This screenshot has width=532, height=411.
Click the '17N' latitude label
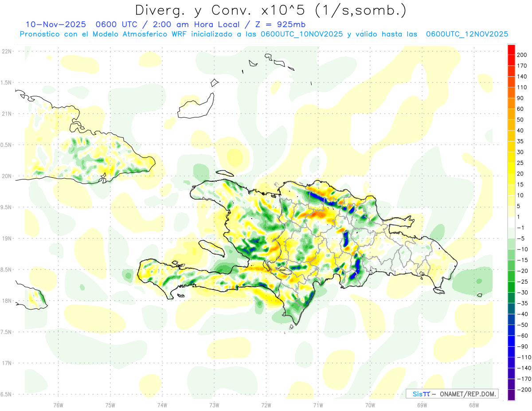[7, 363]
